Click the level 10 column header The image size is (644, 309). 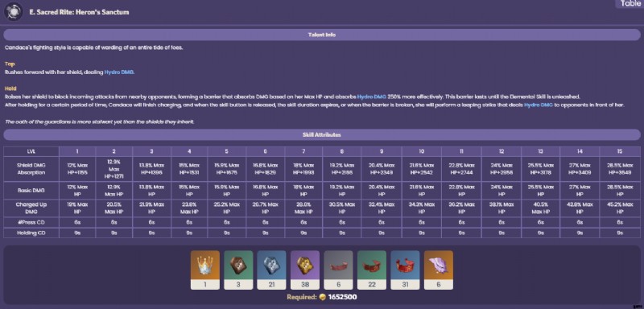tap(421, 151)
